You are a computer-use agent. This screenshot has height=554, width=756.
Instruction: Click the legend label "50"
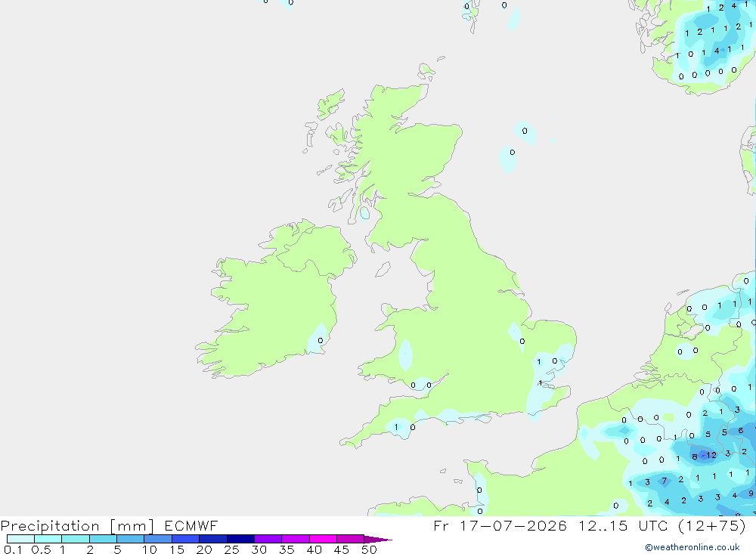coord(370,549)
